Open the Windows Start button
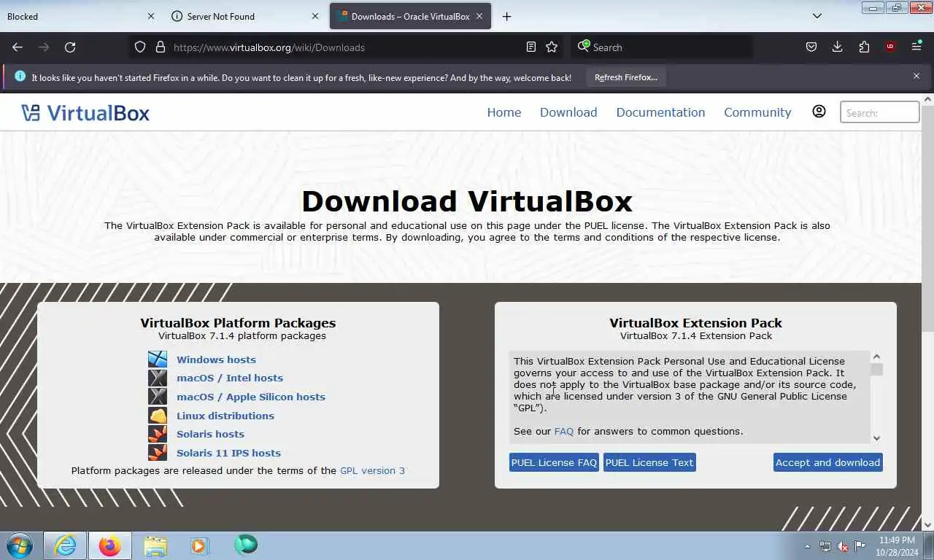This screenshot has height=560, width=934. (x=20, y=545)
